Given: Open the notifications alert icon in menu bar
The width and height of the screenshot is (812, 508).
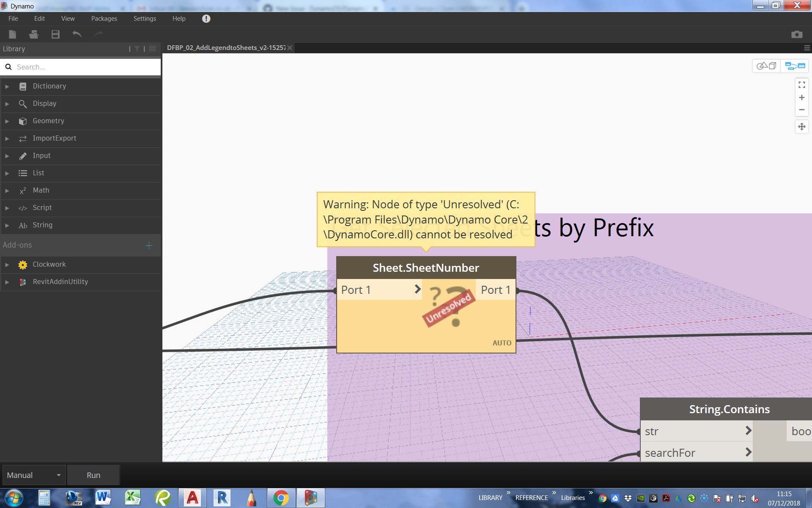Looking at the screenshot, I should pos(206,19).
